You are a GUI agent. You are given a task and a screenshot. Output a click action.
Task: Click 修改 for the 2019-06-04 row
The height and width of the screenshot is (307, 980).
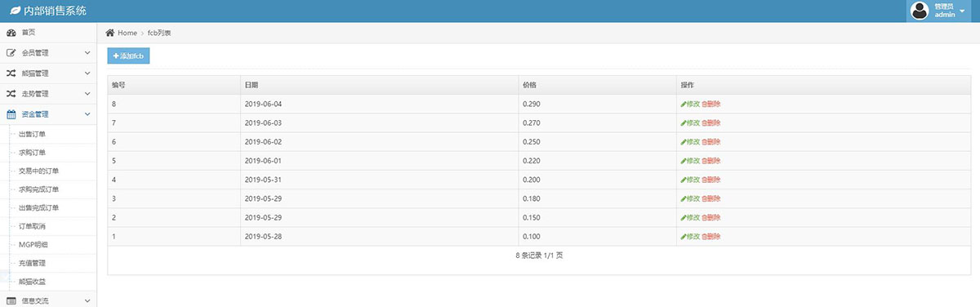[x=690, y=104]
